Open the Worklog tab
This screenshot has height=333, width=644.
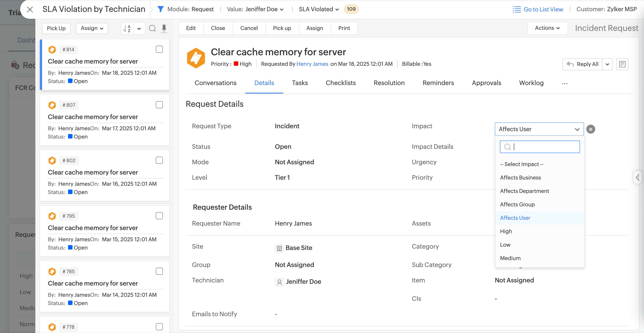[x=531, y=83]
